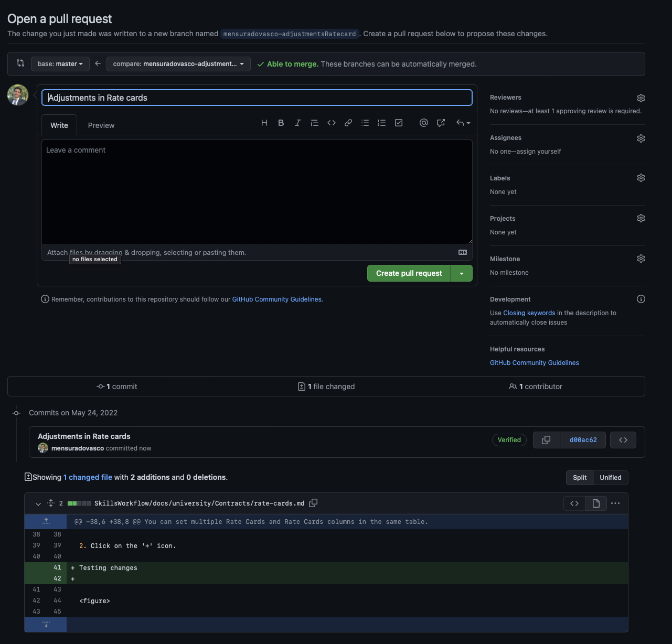Click the pull request title input field
This screenshot has width=672, height=644.
tap(257, 98)
